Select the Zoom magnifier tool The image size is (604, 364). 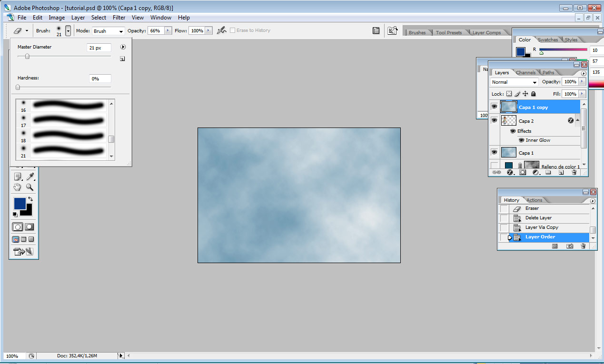pyautogui.click(x=30, y=187)
